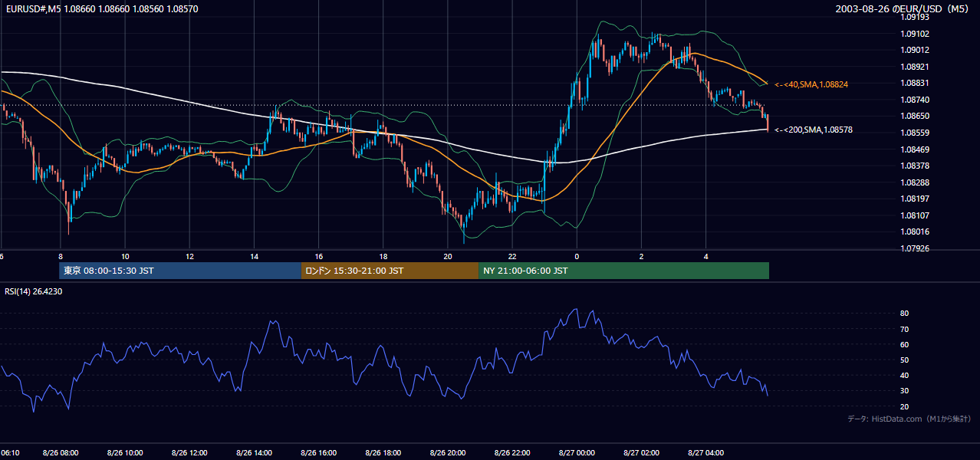This screenshot has height=460, width=980.
Task: Click the Tokyo 08:00-15:30 JST session bar
Action: click(180, 271)
